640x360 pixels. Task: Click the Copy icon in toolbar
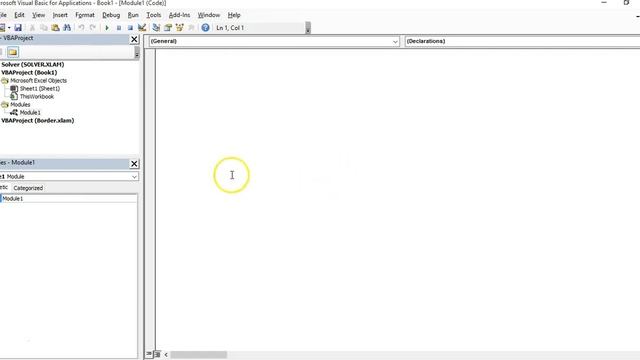[44, 28]
